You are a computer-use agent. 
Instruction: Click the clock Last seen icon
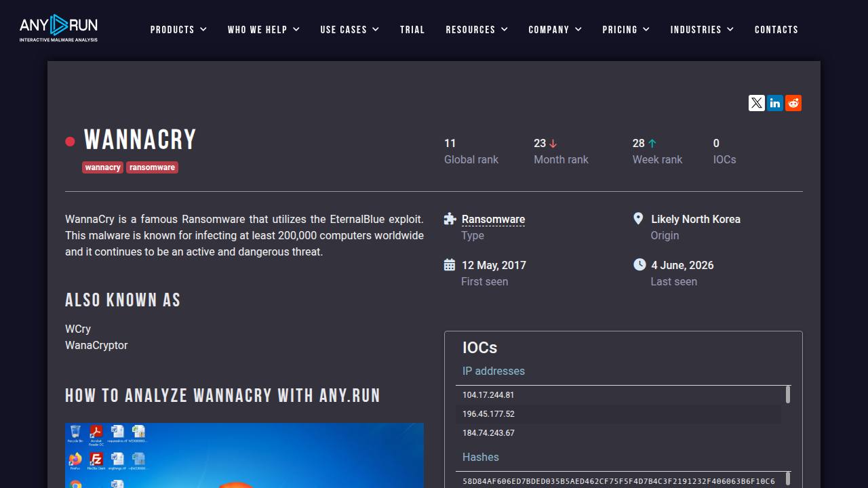click(639, 264)
